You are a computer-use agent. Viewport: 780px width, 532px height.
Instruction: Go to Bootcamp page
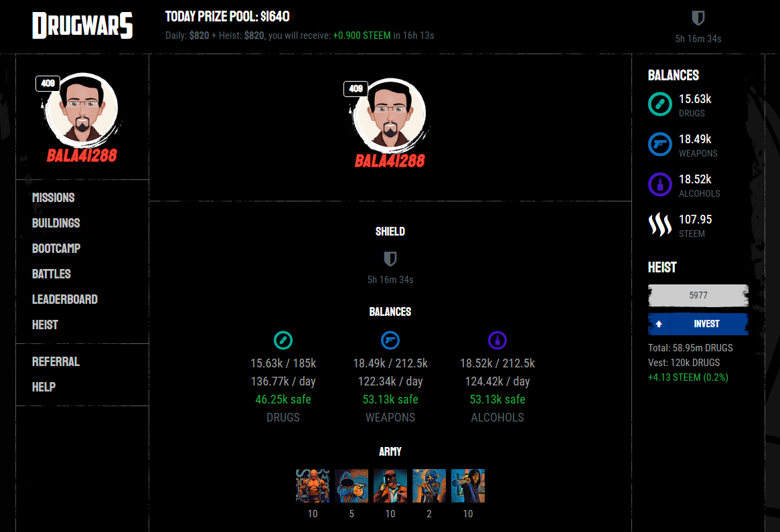tap(56, 248)
